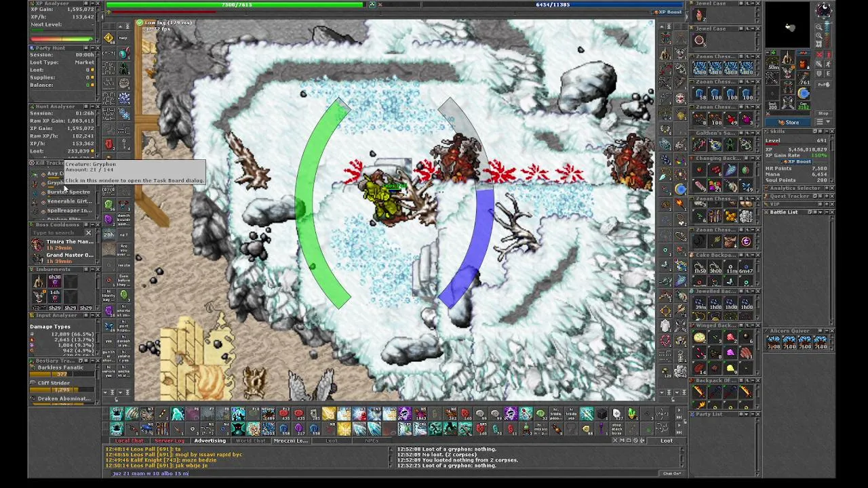Toggle XP Boost in Skills panel
The width and height of the screenshot is (868, 488).
point(797,161)
